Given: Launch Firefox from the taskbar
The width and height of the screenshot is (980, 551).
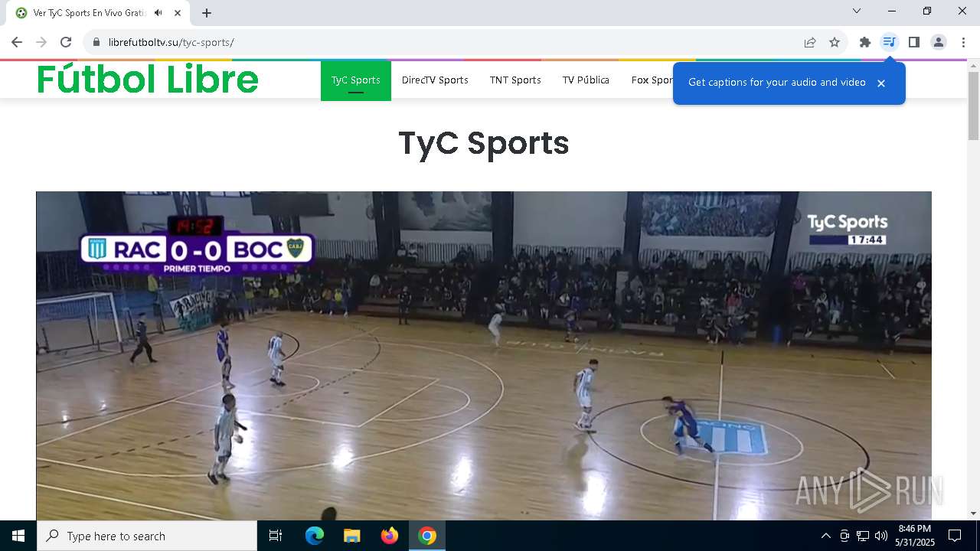Looking at the screenshot, I should click(x=390, y=536).
